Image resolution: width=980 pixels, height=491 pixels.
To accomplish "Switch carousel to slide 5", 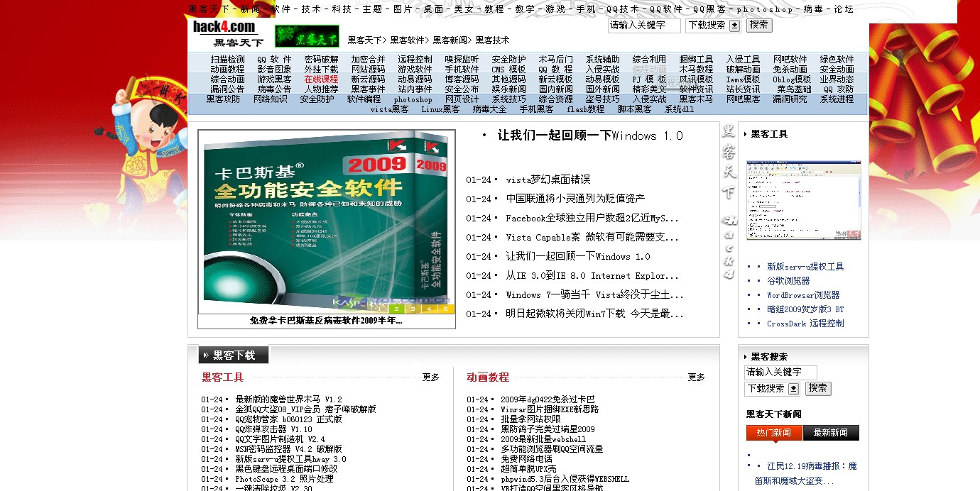I will pos(446,309).
